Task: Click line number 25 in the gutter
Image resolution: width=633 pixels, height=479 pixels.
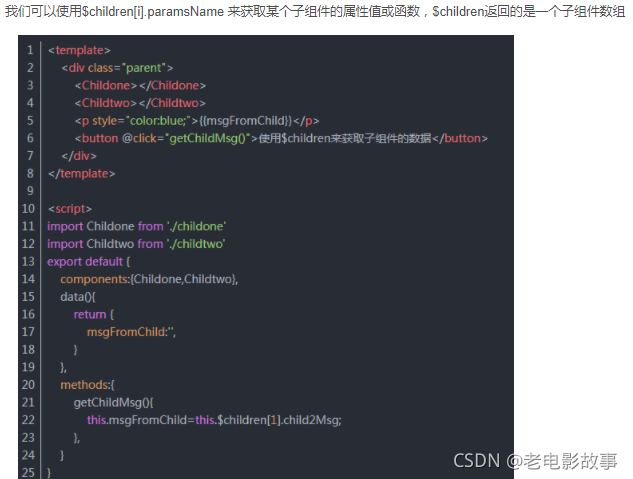Action: pyautogui.click(x=28, y=473)
